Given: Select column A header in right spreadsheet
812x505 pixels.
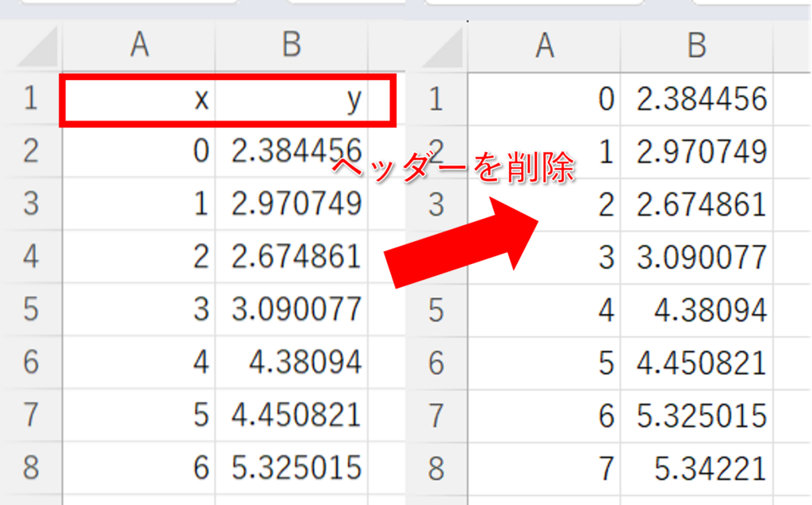Looking at the screenshot, I should 544,46.
